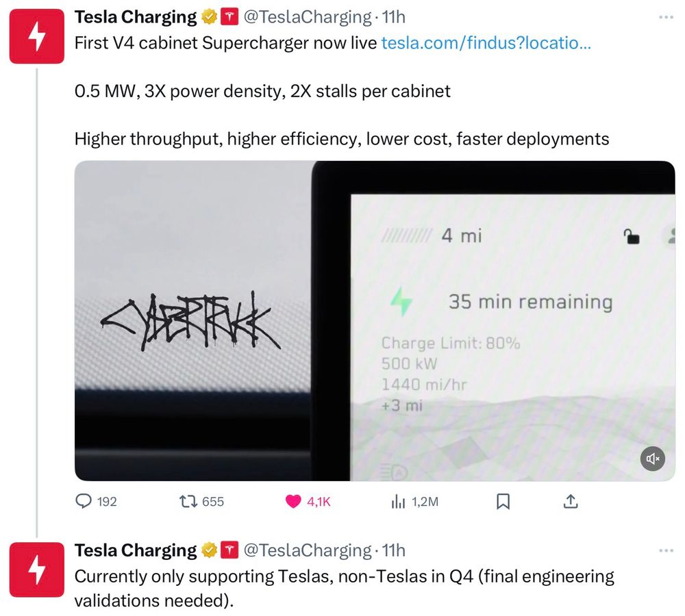Open replies via the 192 comment icon
The height and width of the screenshot is (616, 685).
tap(84, 501)
